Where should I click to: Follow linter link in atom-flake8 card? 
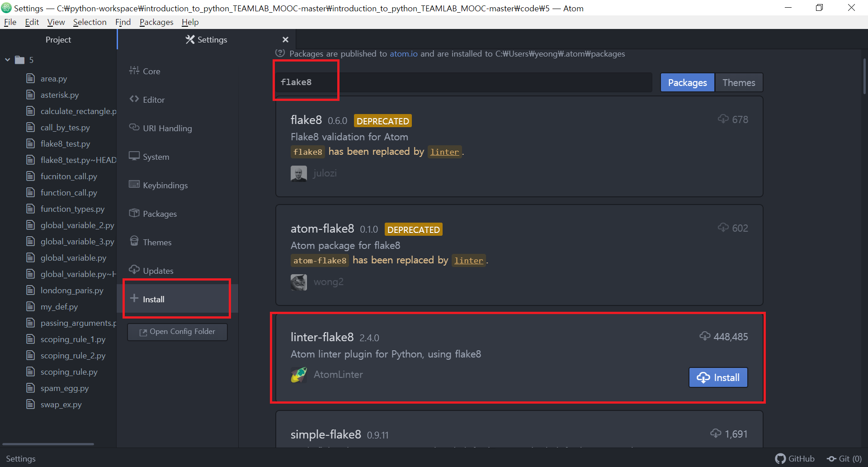coord(468,261)
